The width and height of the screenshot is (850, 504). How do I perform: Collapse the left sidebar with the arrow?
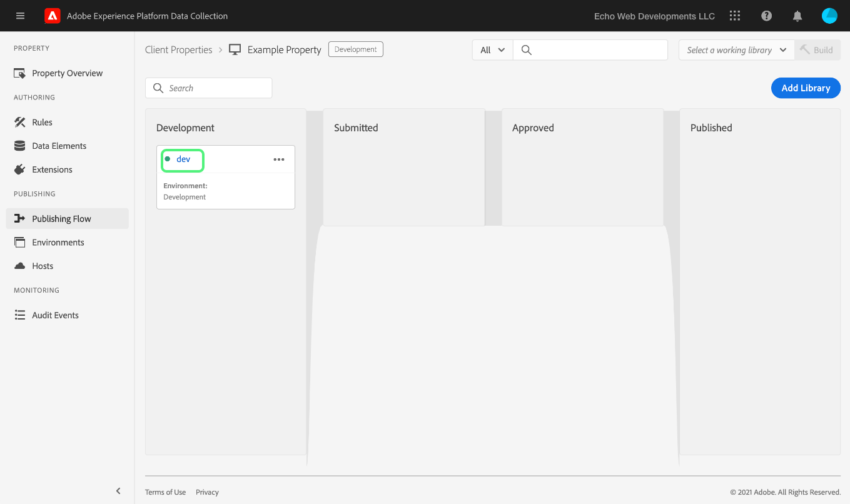click(118, 491)
